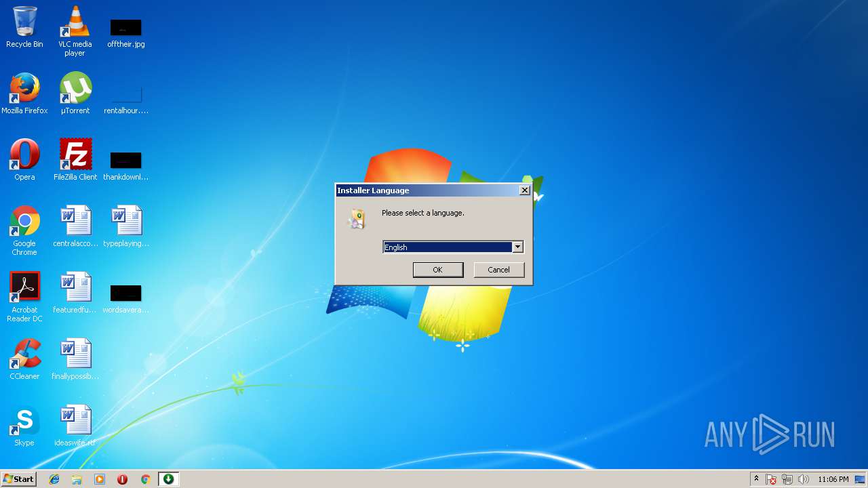
Task: Select the rentalhour file icon
Action: [x=125, y=99]
